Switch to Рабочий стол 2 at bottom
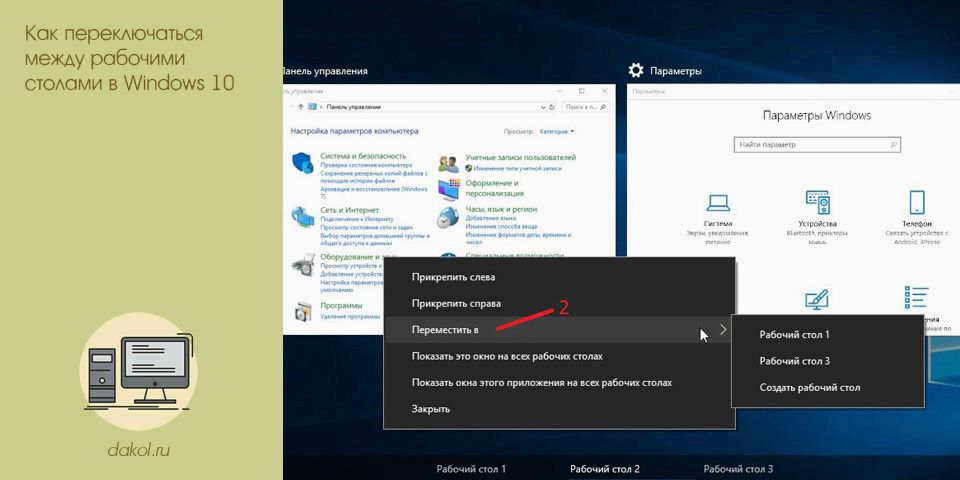This screenshot has width=960, height=480. [x=605, y=470]
